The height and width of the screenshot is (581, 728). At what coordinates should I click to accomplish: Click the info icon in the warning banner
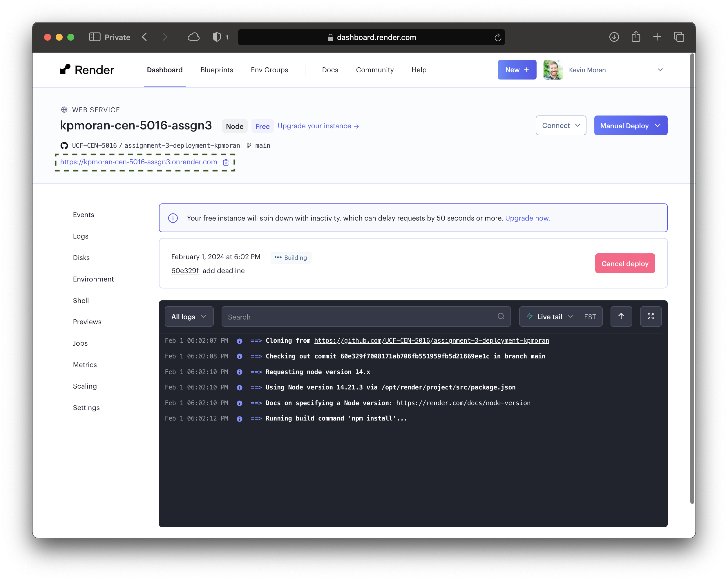point(173,218)
